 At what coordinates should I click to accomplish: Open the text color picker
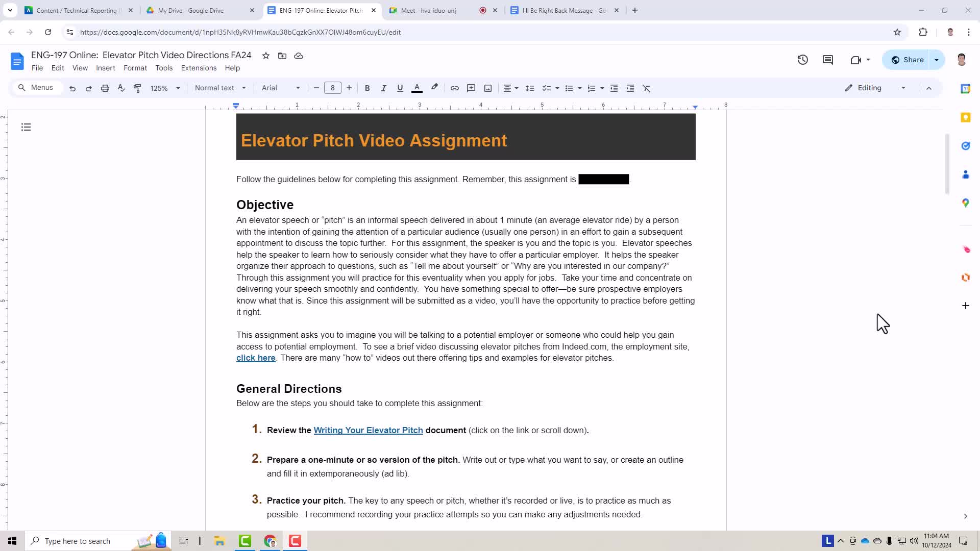tap(417, 88)
